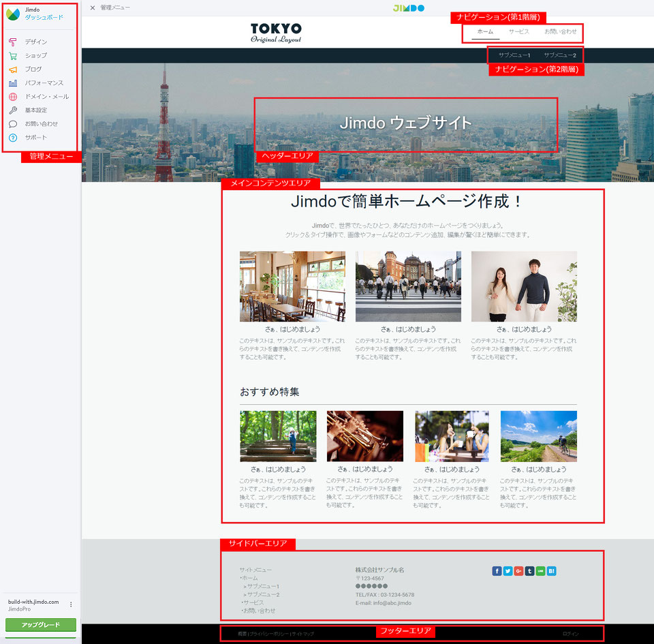The width and height of the screenshot is (654, 644).
Task: Click お問い合わせ in the サイトメニュー list
Action: click(259, 611)
